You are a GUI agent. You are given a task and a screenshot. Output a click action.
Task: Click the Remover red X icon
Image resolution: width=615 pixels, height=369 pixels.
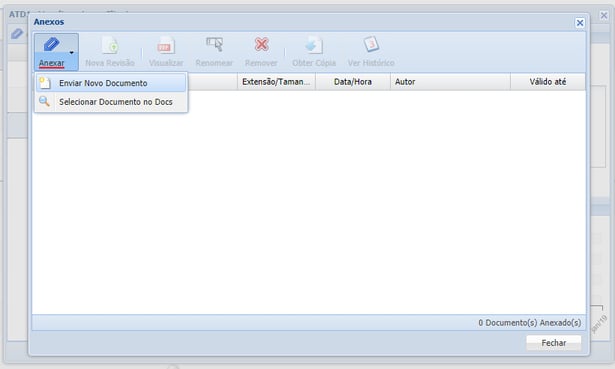(x=261, y=44)
